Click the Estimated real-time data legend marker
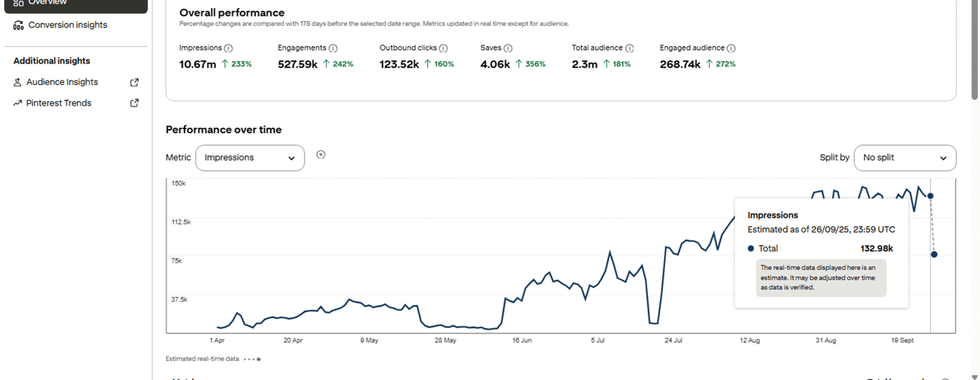 (x=258, y=359)
